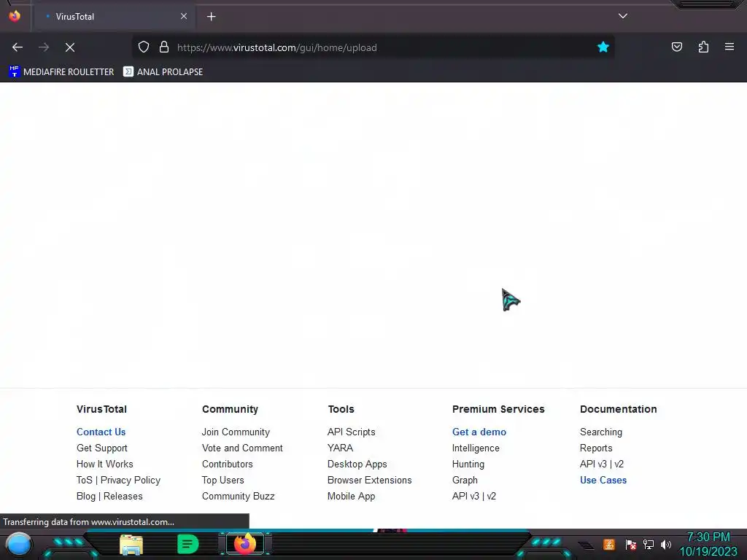Open green notes app in taskbar
Image resolution: width=747 pixels, height=560 pixels.
187,544
